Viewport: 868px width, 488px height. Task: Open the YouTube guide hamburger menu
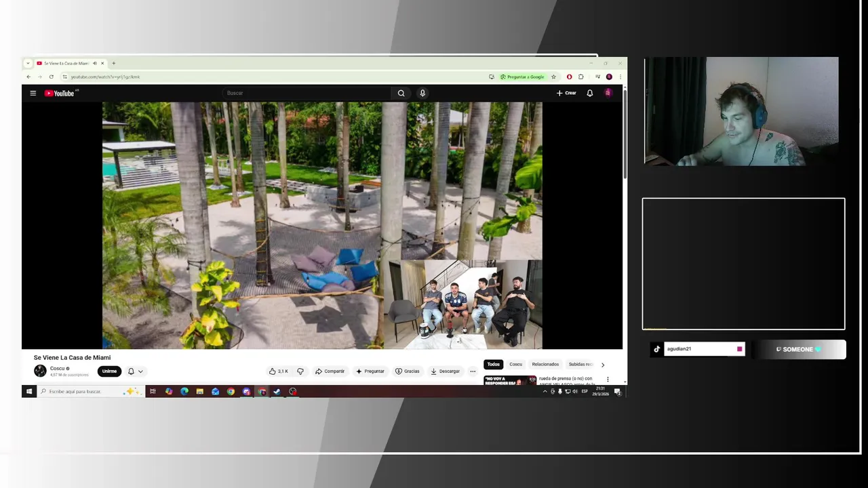(x=33, y=93)
